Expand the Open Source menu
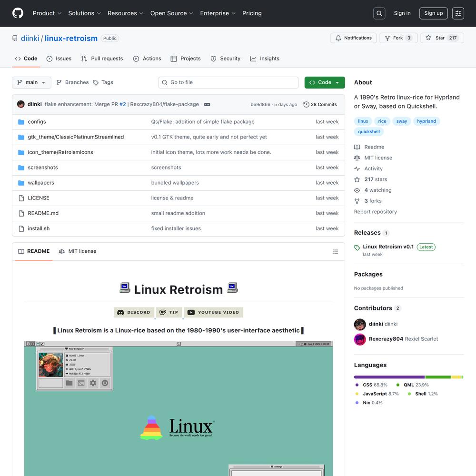 pyautogui.click(x=171, y=13)
